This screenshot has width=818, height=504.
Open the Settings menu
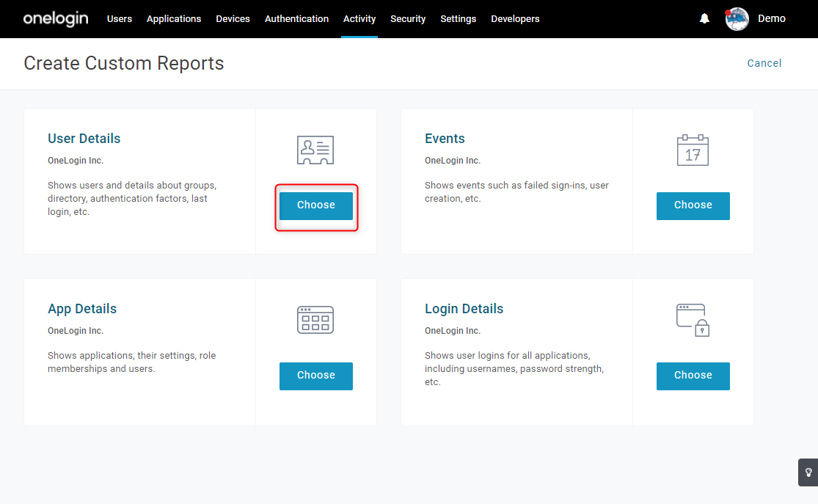(458, 19)
